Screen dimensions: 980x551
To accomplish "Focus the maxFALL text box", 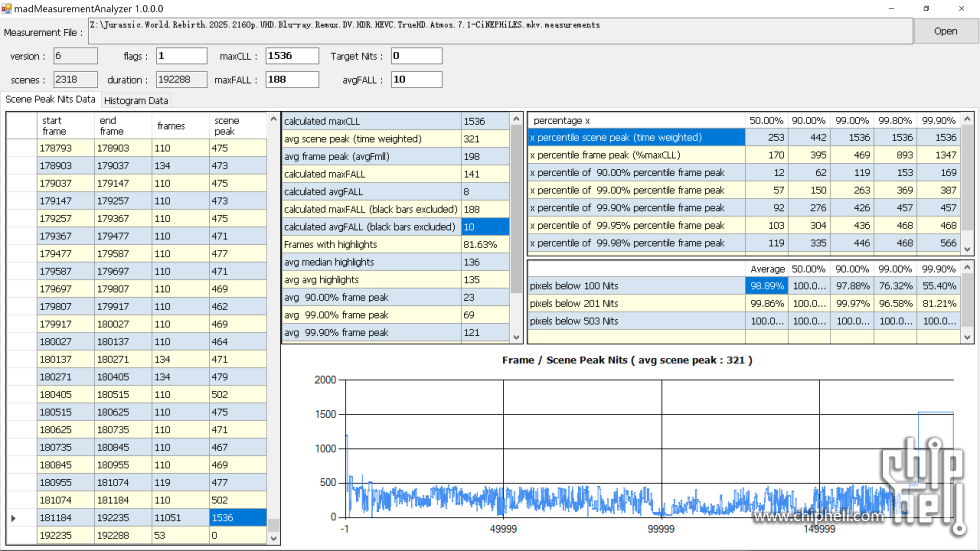I will coord(291,80).
